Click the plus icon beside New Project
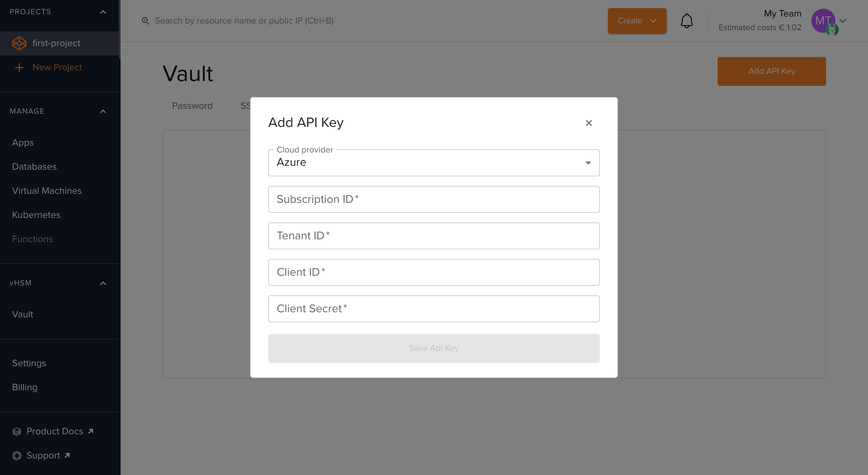 click(19, 68)
